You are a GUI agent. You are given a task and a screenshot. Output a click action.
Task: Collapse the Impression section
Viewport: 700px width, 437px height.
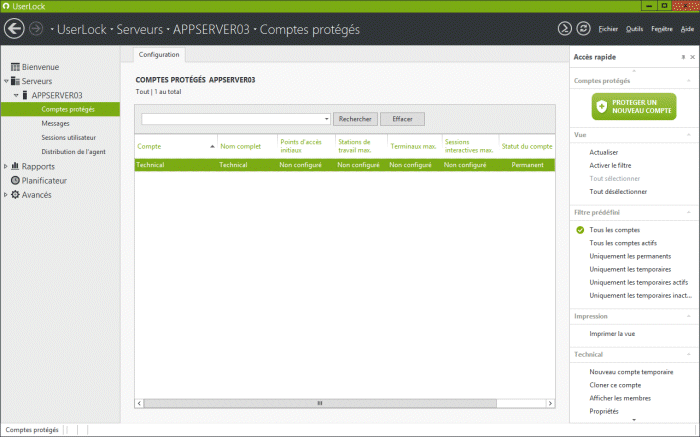(x=689, y=316)
